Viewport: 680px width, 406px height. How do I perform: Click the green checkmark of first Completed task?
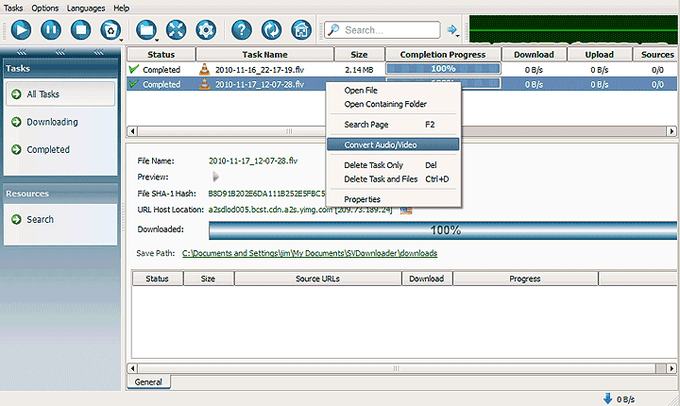(134, 69)
